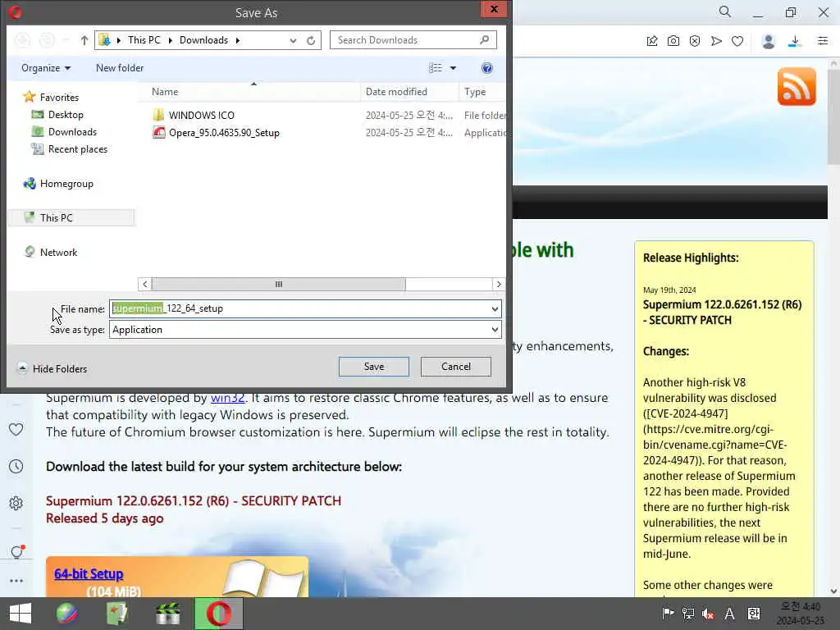Viewport: 840px width, 630px height.
Task: Open the Save as type combo box
Action: pyautogui.click(x=305, y=330)
